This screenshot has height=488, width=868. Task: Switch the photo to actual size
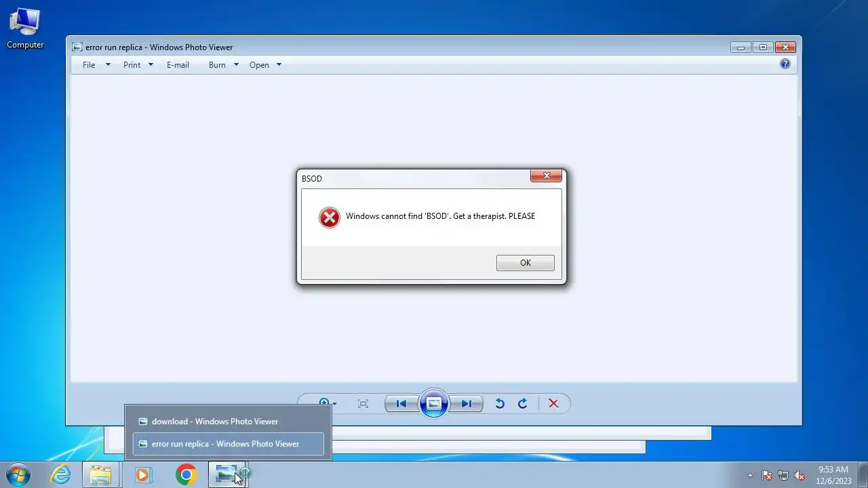pos(363,403)
